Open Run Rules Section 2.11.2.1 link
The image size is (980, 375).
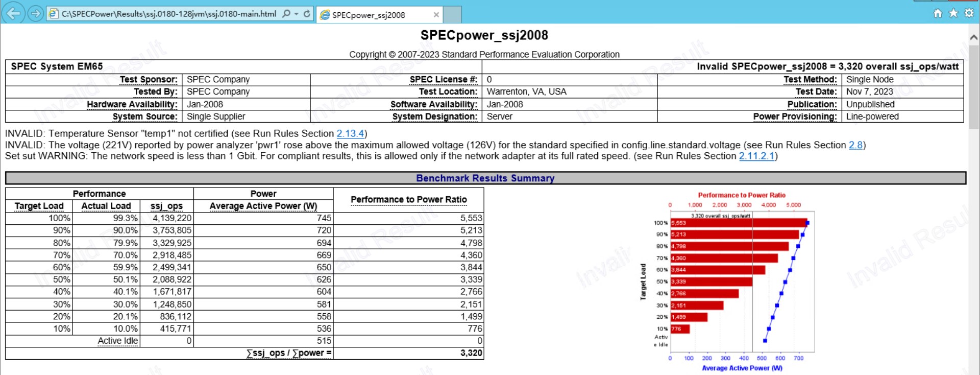757,156
